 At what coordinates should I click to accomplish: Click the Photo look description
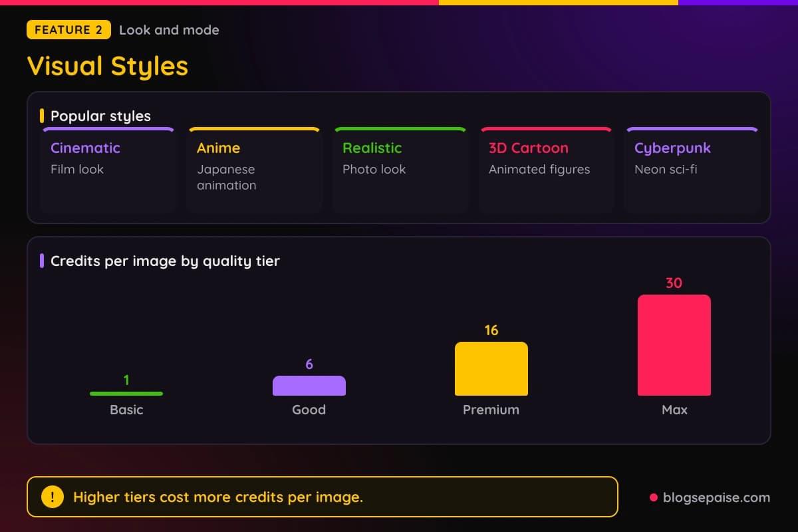coord(374,169)
